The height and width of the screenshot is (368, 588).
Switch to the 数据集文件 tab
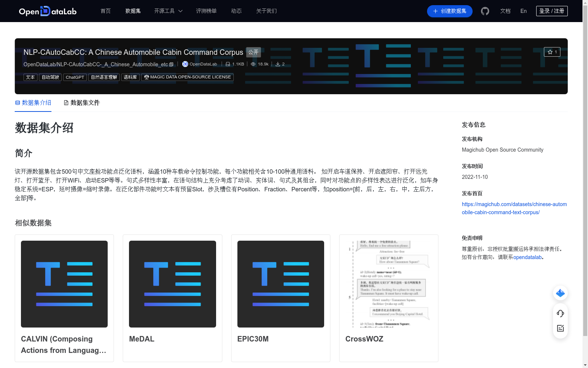82,103
